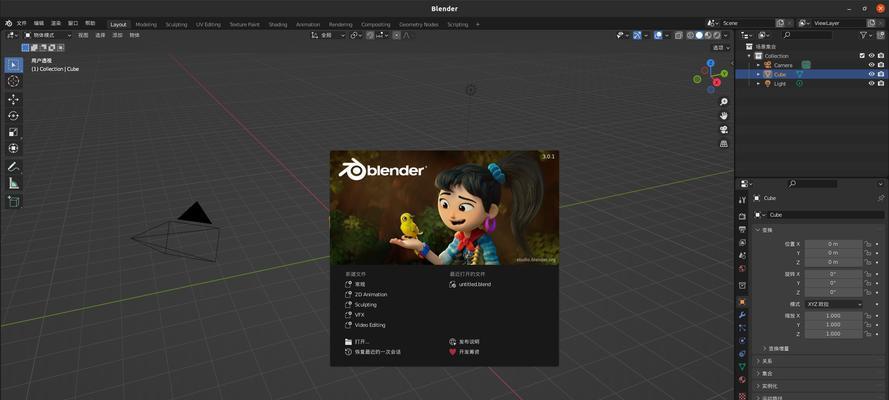Create new VFX file from splash
Image resolution: width=889 pixels, height=400 pixels.
click(355, 315)
